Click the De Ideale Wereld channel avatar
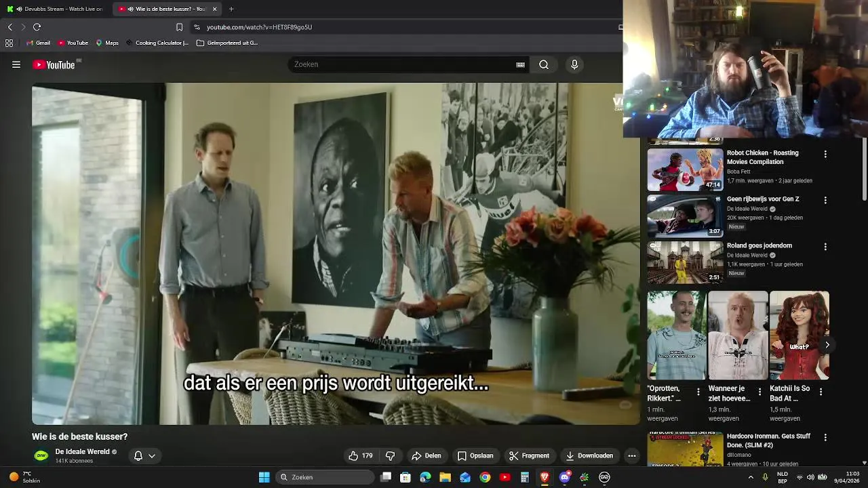This screenshot has height=488, width=868. [x=41, y=455]
